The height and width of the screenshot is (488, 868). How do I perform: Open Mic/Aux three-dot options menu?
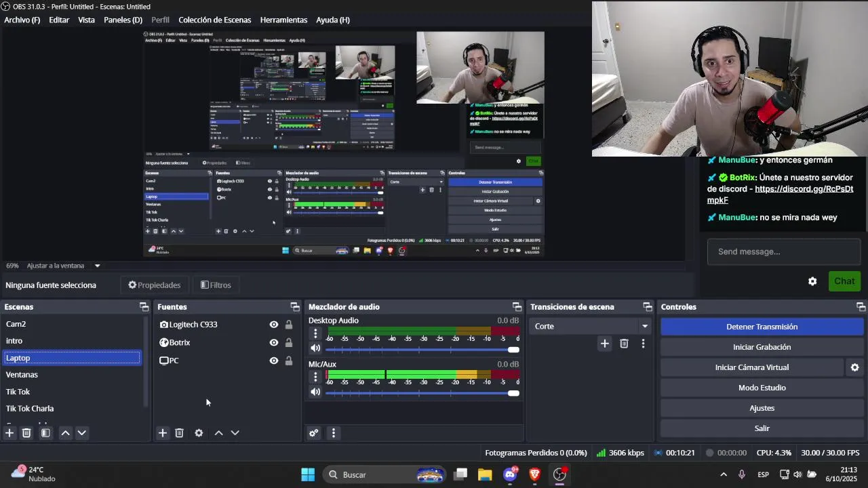[315, 377]
